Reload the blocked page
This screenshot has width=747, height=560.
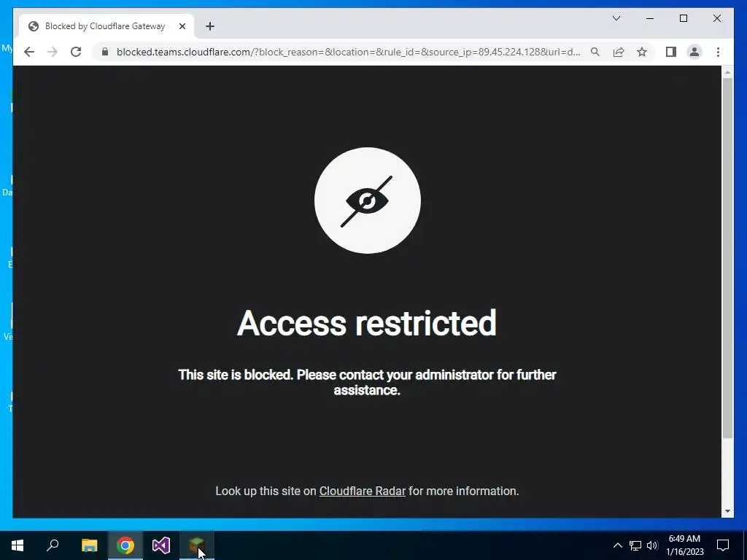click(76, 52)
